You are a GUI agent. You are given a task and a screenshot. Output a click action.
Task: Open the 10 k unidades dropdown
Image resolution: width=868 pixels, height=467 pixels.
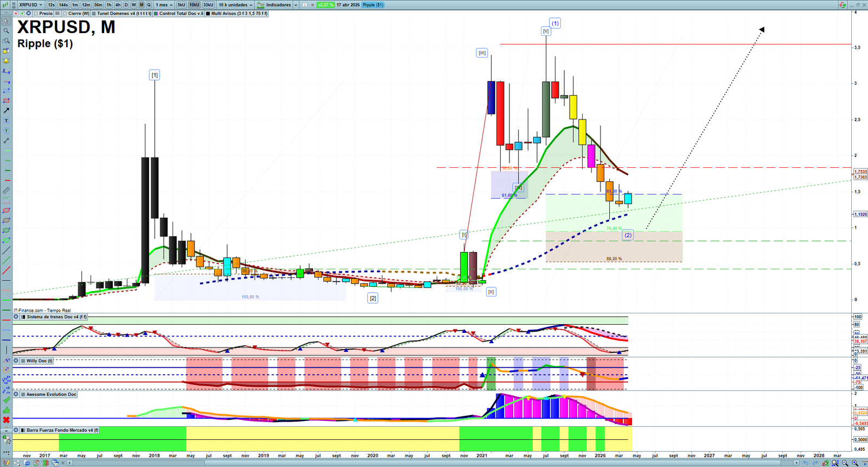(x=235, y=5)
